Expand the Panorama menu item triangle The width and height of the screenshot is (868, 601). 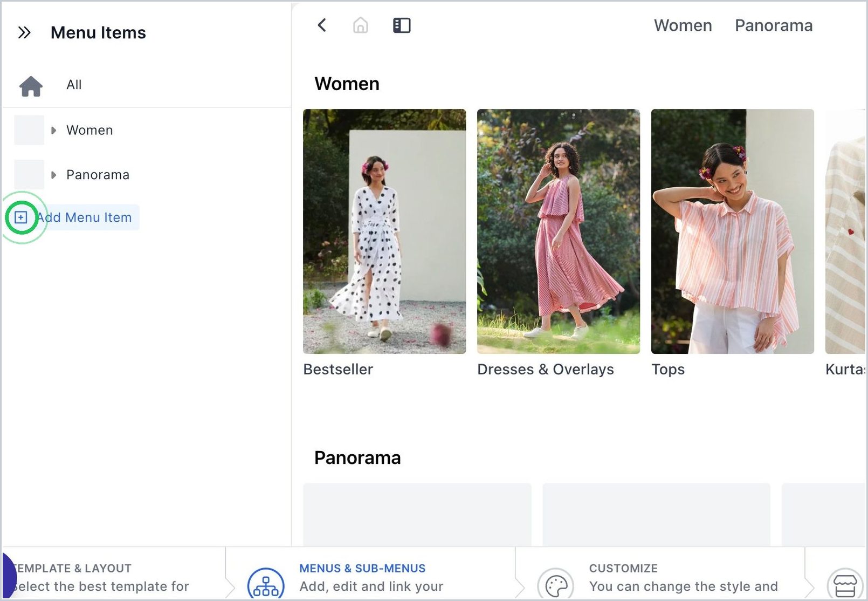tap(53, 175)
